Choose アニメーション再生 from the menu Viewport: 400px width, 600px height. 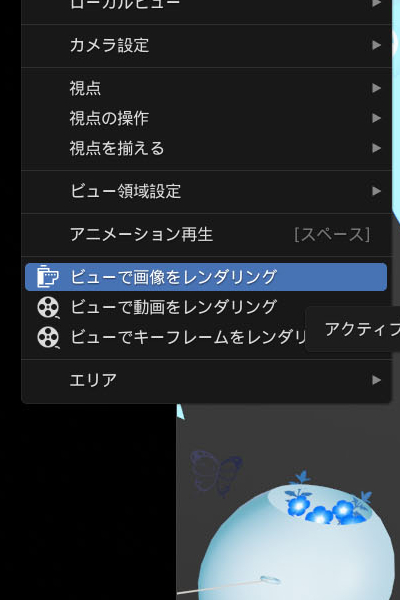pyautogui.click(x=206, y=235)
